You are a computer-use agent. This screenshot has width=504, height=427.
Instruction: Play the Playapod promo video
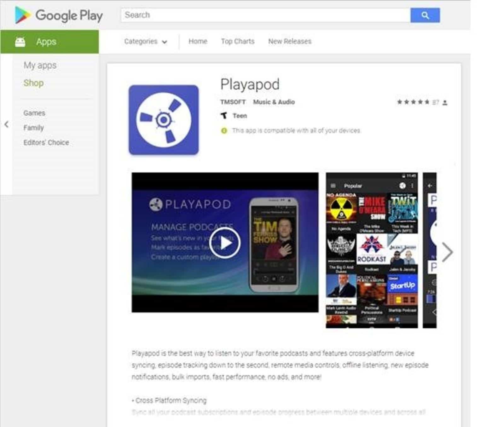(x=225, y=243)
